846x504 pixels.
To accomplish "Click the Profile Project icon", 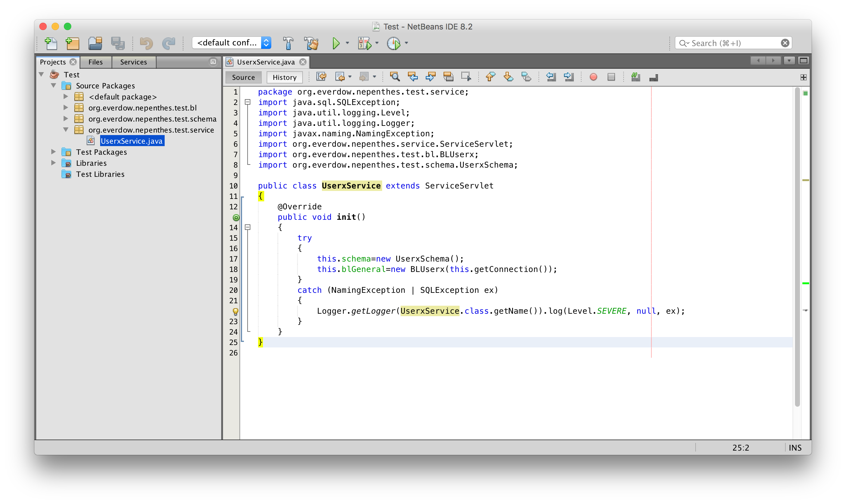I will pos(394,43).
